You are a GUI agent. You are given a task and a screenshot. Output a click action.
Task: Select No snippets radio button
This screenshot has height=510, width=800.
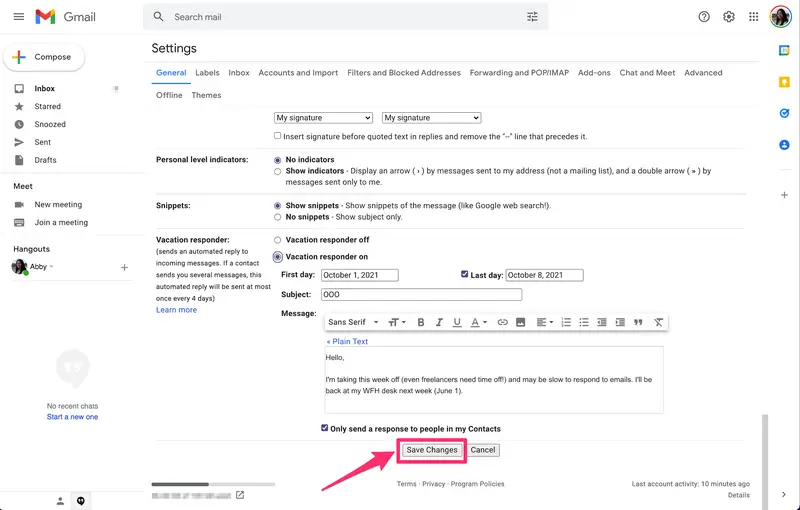point(278,217)
